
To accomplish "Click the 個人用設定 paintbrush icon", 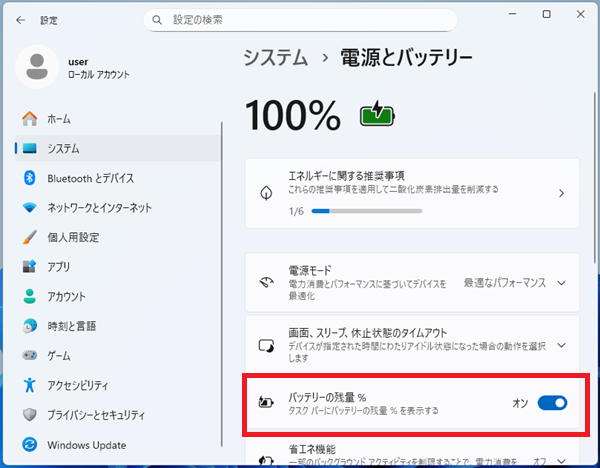I will click(x=29, y=237).
